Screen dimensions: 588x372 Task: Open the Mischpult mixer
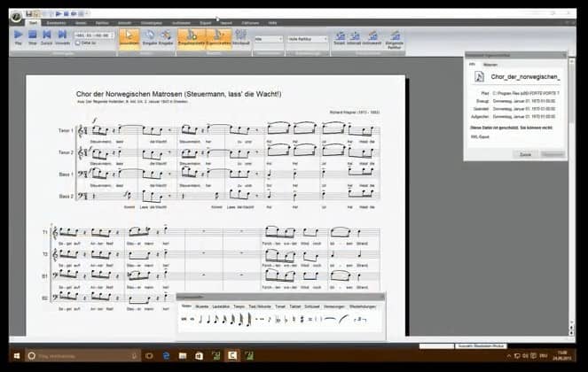(x=240, y=38)
